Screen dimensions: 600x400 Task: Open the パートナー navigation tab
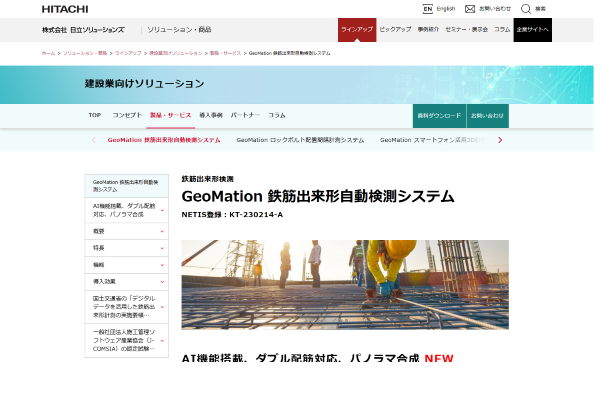coord(245,115)
